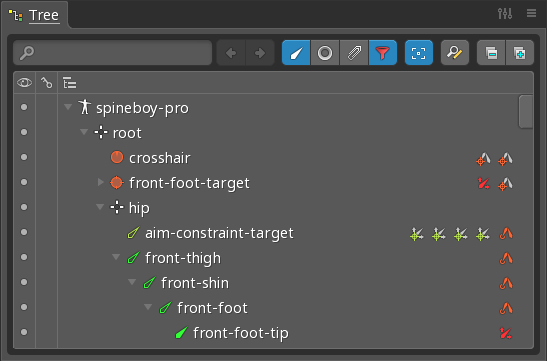Click the center-on-selection focus icon
547x361 pixels.
point(419,53)
